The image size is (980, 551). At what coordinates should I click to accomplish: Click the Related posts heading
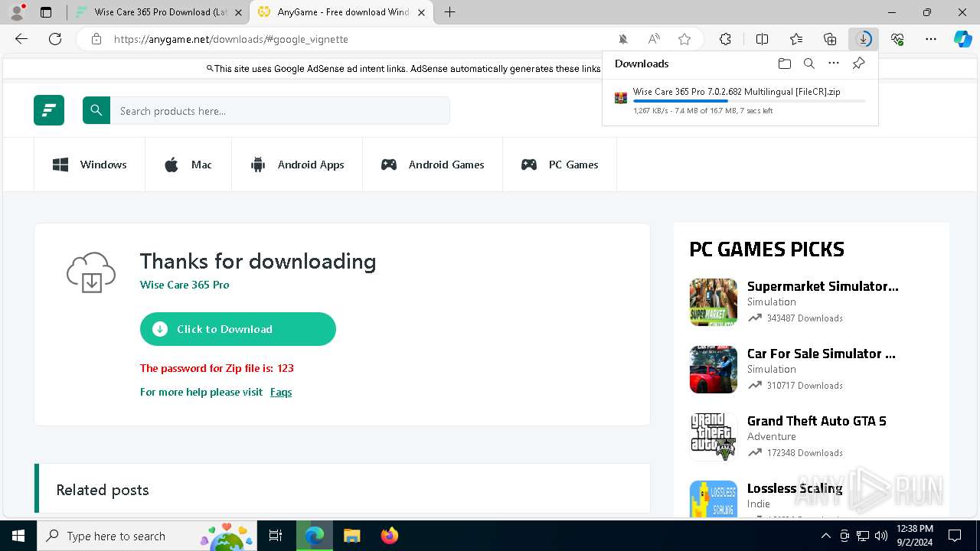[103, 490]
